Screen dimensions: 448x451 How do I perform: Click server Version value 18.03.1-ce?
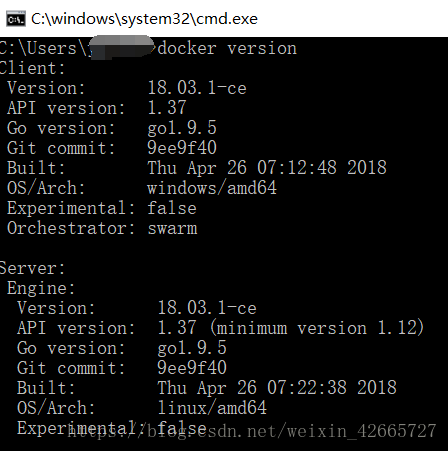pyautogui.click(x=207, y=308)
